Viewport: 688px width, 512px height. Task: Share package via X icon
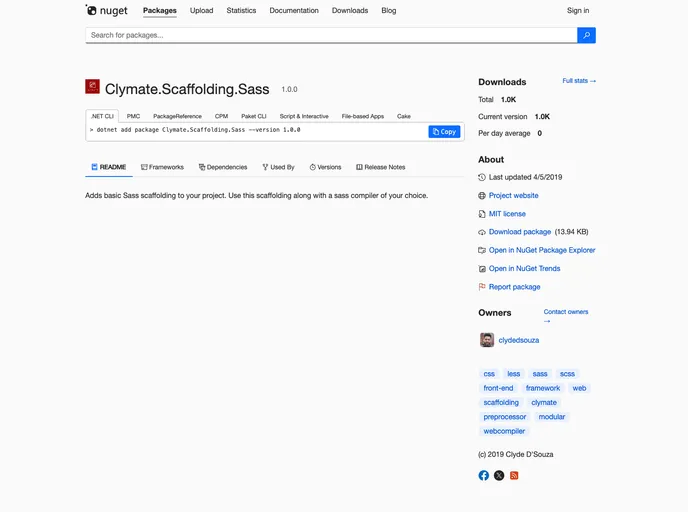click(x=499, y=475)
